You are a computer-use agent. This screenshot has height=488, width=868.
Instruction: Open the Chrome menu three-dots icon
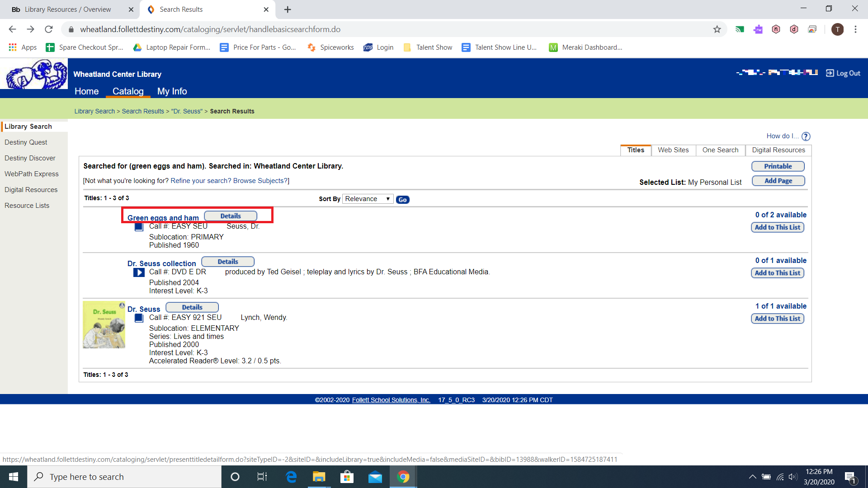coord(855,29)
